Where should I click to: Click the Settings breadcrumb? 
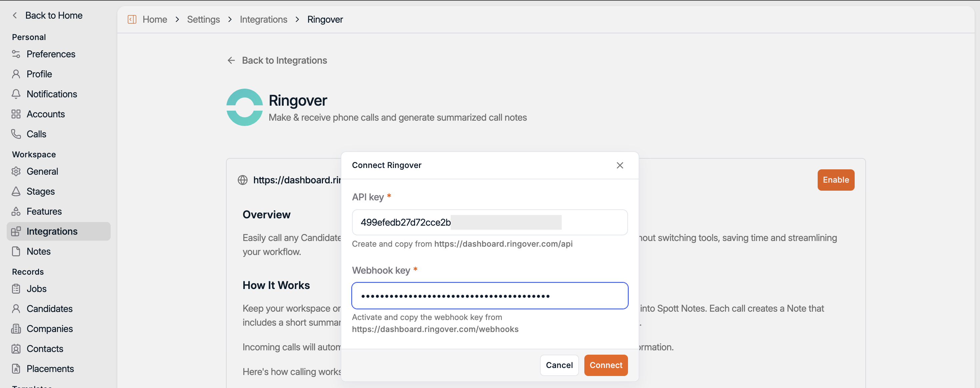203,19
